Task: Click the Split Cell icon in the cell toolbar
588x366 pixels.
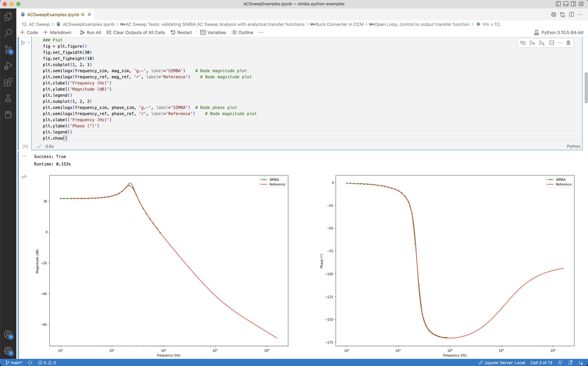Action: pyautogui.click(x=551, y=43)
